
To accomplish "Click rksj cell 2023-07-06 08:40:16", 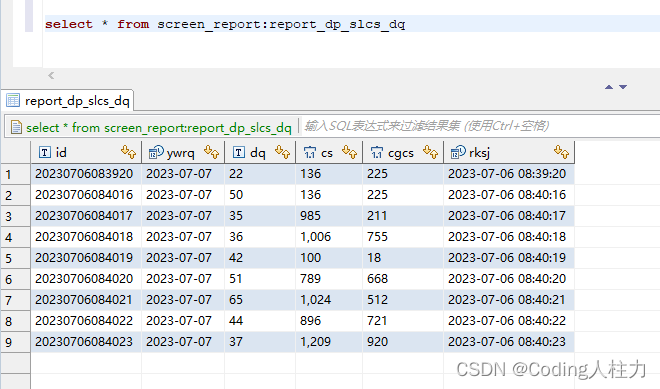I will click(x=509, y=194).
